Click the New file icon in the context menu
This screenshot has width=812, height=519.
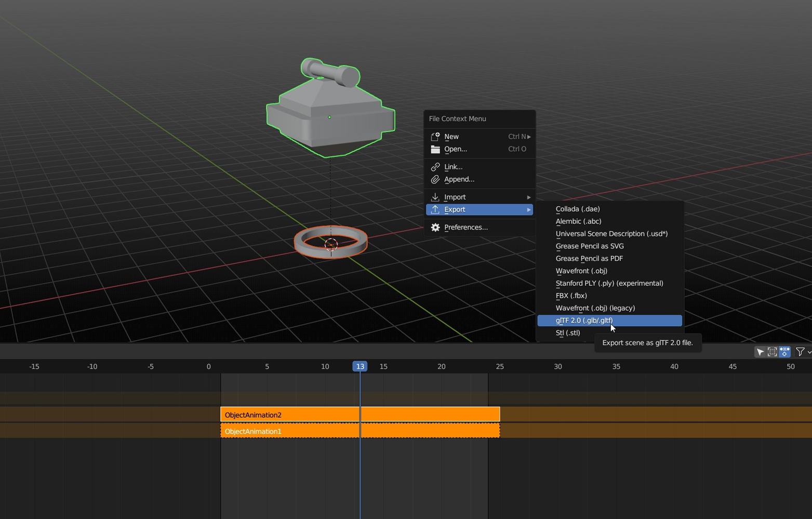435,136
